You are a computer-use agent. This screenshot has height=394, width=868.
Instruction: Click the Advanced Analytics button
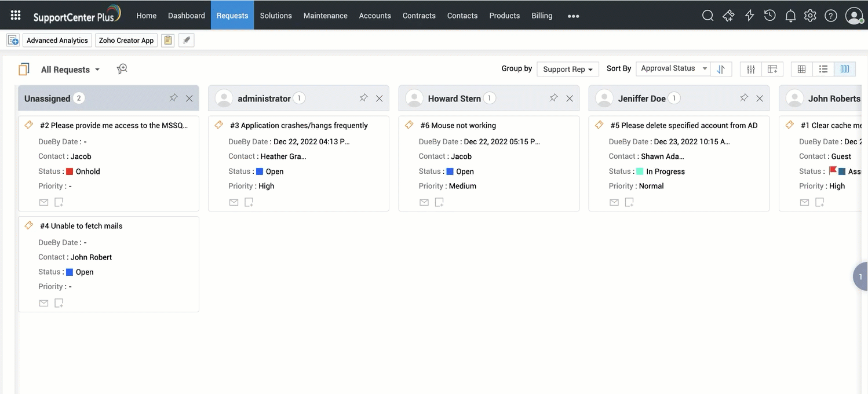click(x=57, y=41)
